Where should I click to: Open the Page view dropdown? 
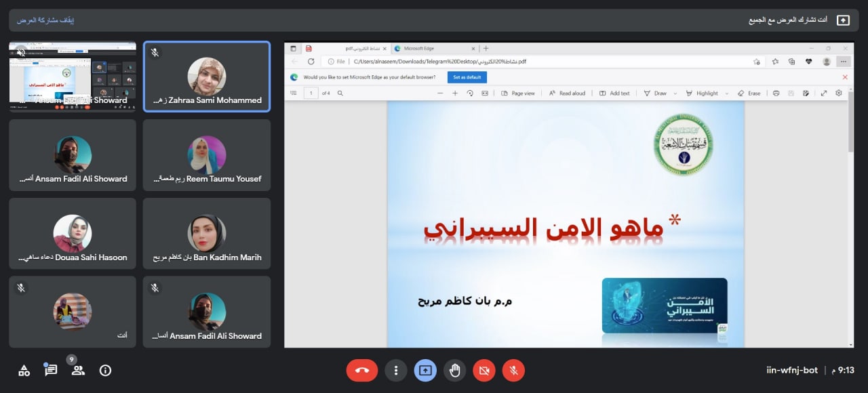[522, 93]
